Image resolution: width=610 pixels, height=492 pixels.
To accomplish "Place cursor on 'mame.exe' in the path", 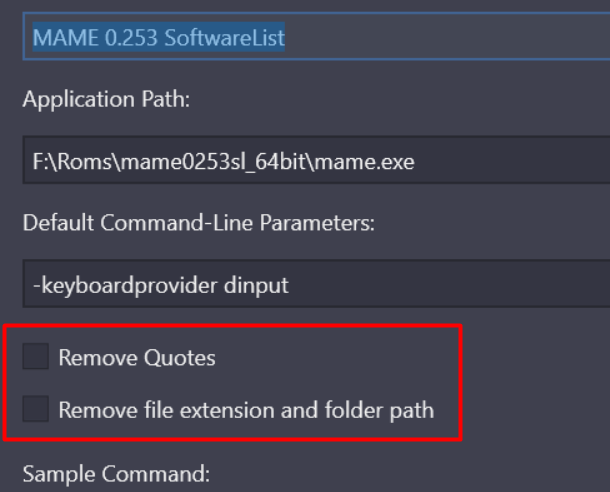I will coord(365,161).
